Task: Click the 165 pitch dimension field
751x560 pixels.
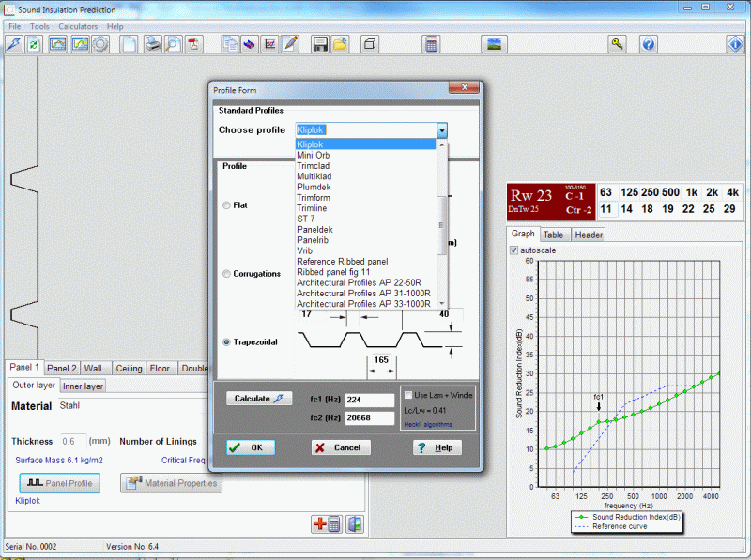Action: point(381,360)
